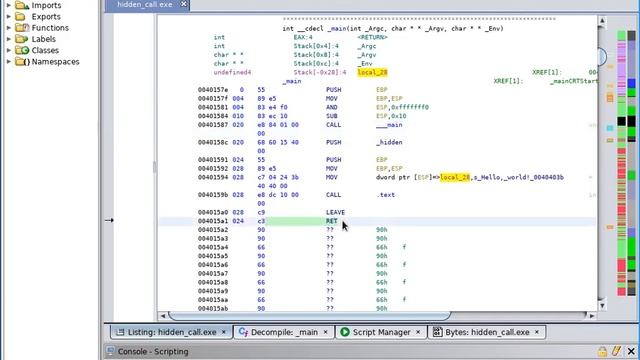This screenshot has height=360, width=640.
Task: Click the horizontal scroll right arrow
Action: tap(592, 316)
